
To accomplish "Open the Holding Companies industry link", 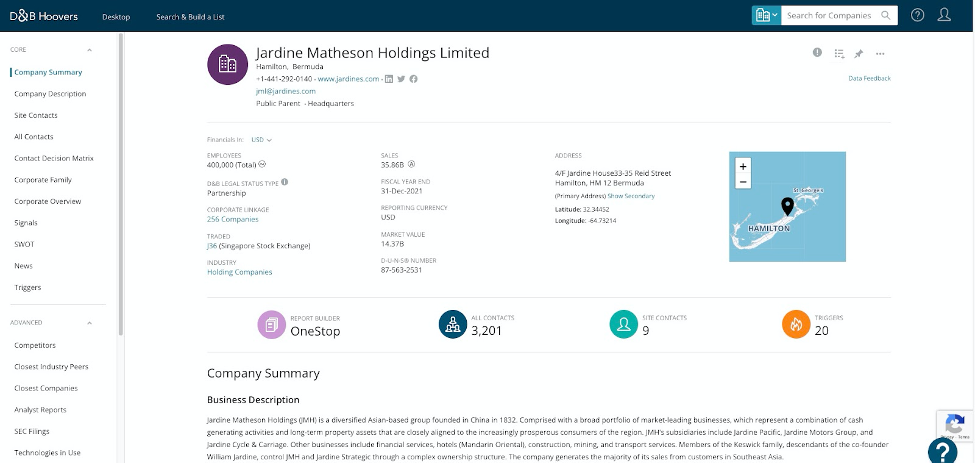I will tap(239, 272).
